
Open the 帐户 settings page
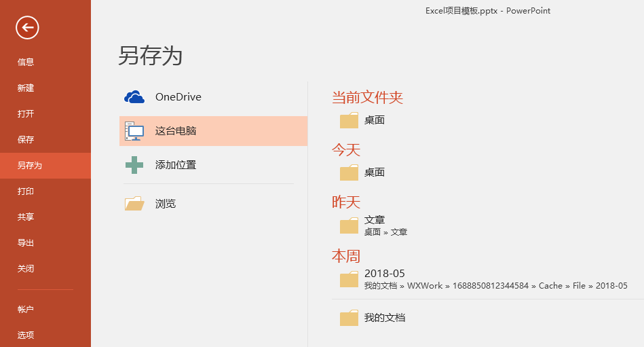tap(26, 310)
